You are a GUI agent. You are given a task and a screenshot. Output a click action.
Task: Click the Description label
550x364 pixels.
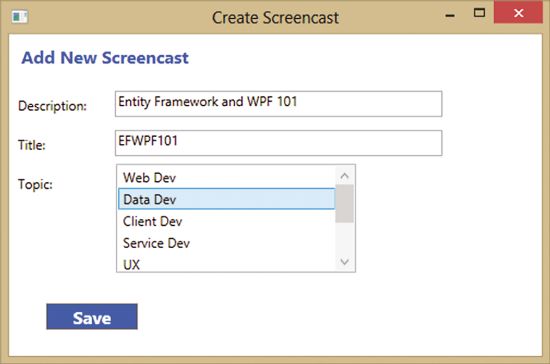52,106
